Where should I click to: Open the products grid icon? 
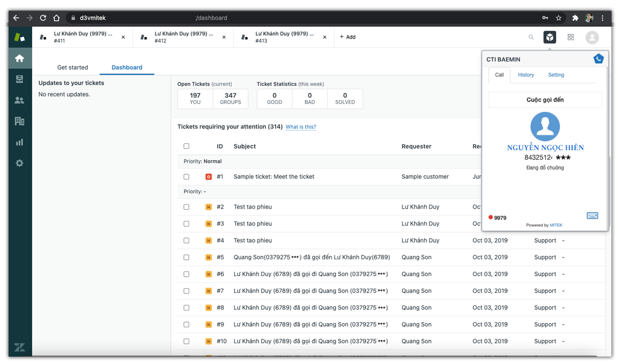[x=570, y=37]
